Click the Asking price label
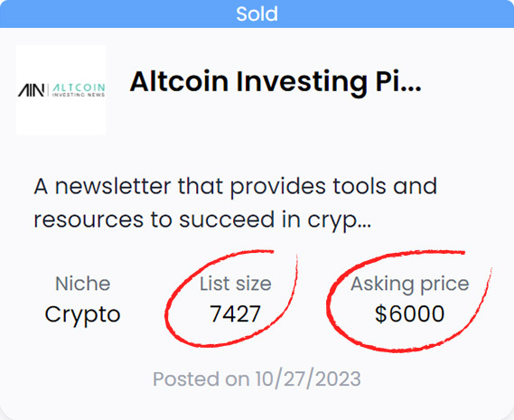The image size is (514, 420). click(x=410, y=284)
